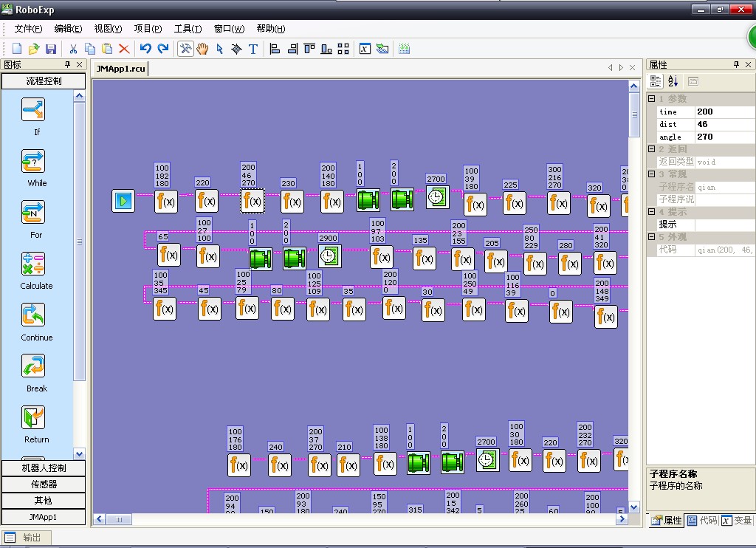Collapse the 4 提示 property group
The image size is (756, 548).
(652, 211)
